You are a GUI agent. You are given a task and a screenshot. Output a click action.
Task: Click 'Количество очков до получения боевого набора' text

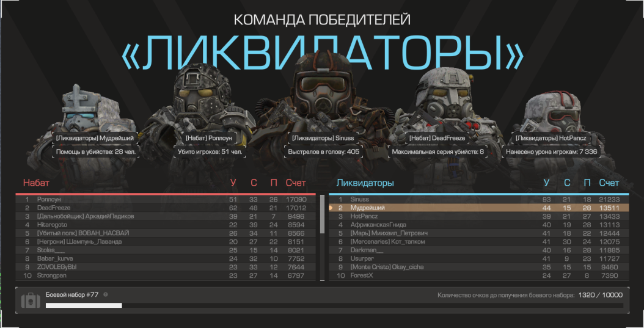tap(506, 295)
